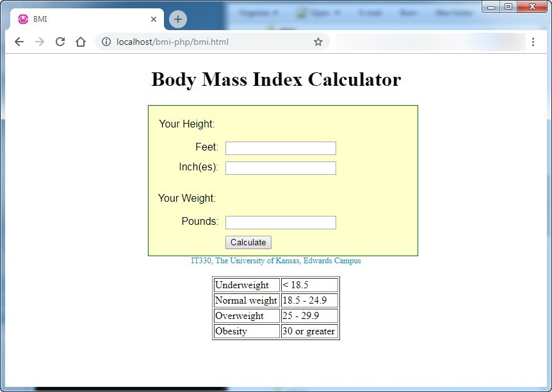The width and height of the screenshot is (552, 392).
Task: Click the browser back arrow
Action: (x=19, y=42)
